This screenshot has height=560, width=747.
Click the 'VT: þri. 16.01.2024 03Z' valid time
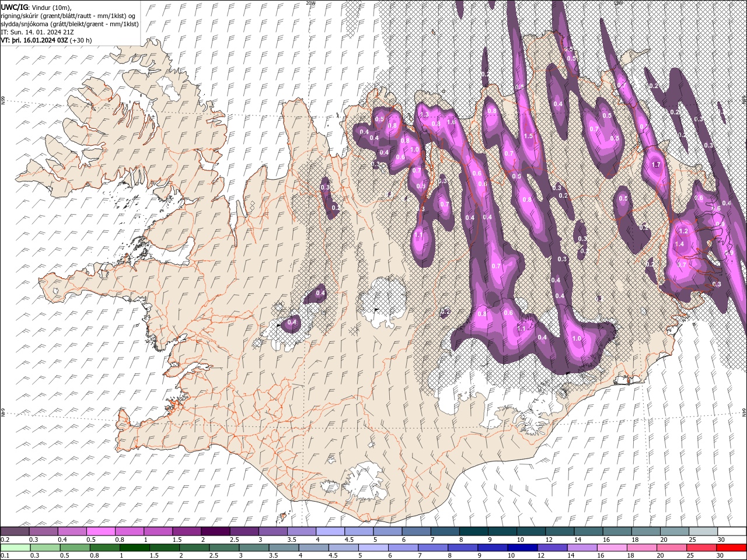34,40
